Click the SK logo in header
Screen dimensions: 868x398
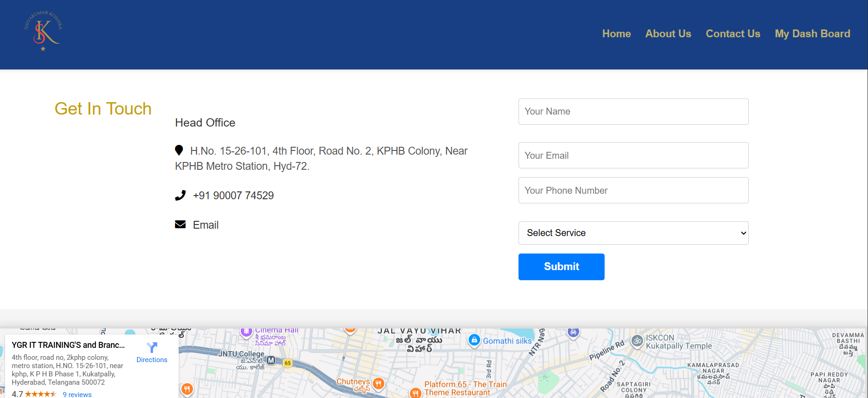(43, 31)
